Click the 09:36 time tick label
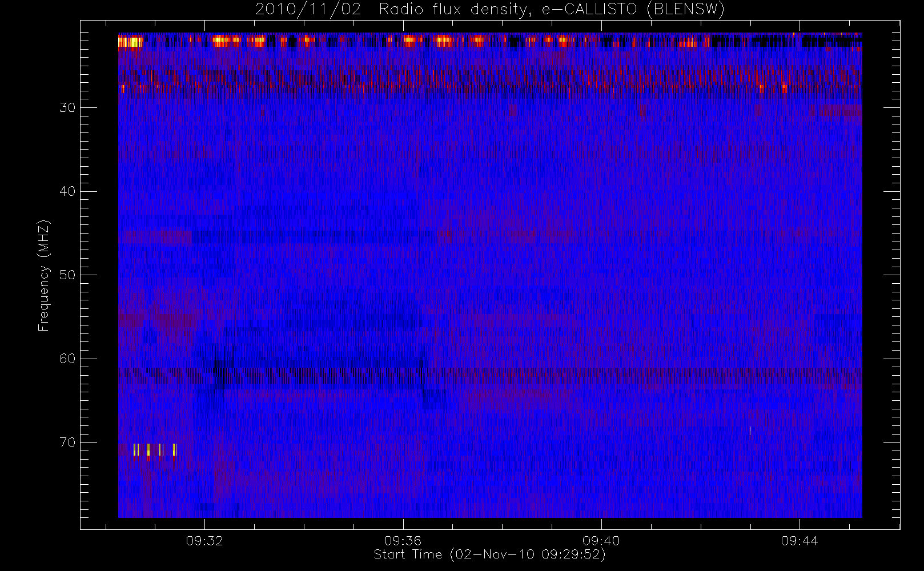The width and height of the screenshot is (924, 571). pos(403,541)
